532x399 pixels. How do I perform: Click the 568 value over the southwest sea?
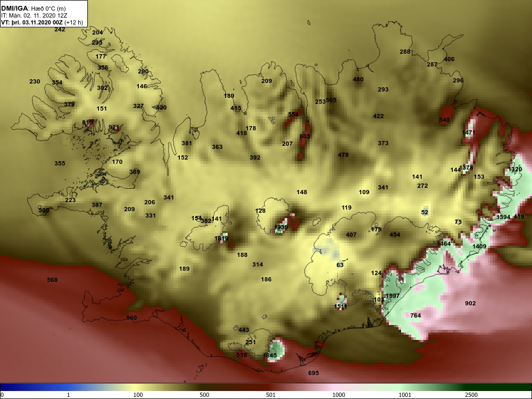pyautogui.click(x=52, y=280)
